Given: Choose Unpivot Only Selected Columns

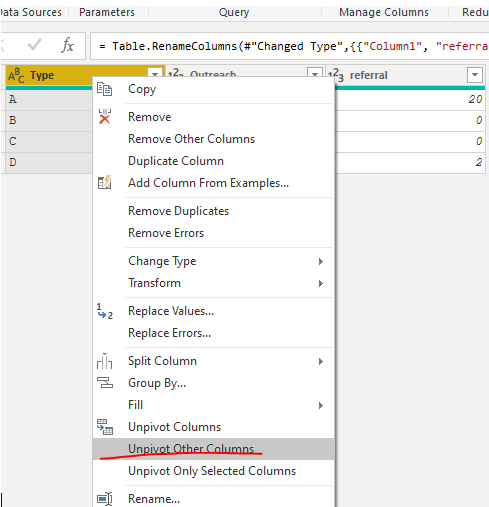Looking at the screenshot, I should (213, 471).
